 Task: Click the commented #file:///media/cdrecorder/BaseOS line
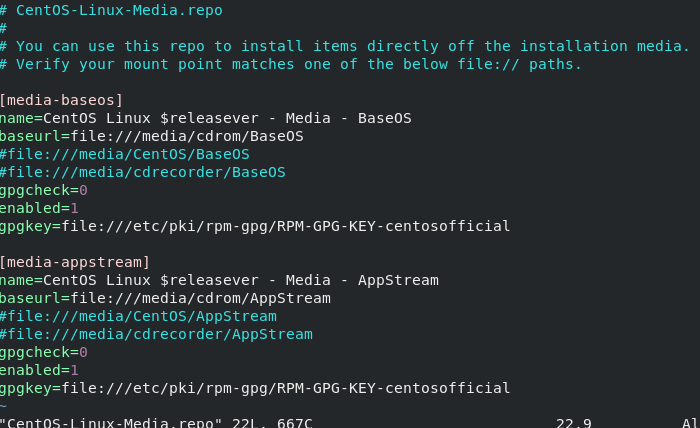pos(143,172)
